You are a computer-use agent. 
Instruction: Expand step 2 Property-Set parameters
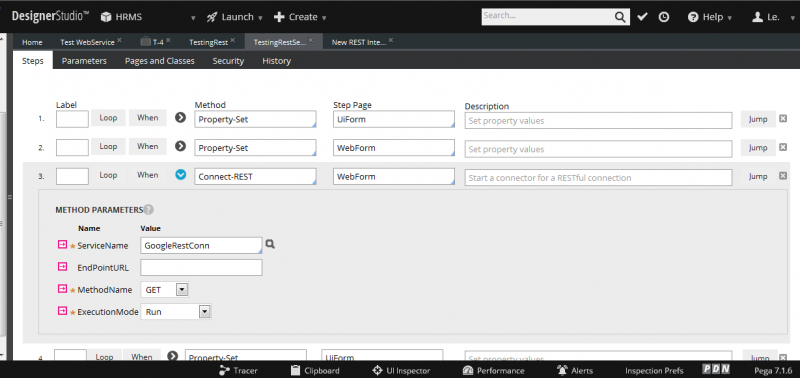point(180,146)
